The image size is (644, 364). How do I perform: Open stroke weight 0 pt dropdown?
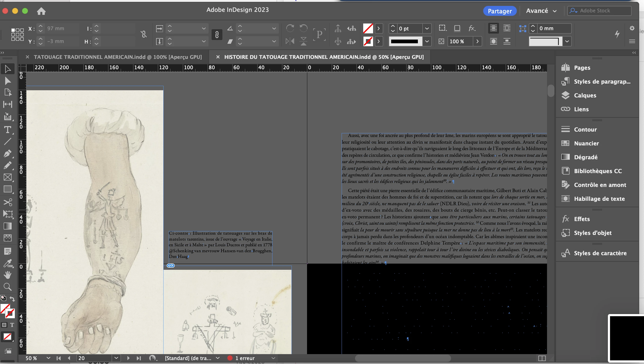427,28
